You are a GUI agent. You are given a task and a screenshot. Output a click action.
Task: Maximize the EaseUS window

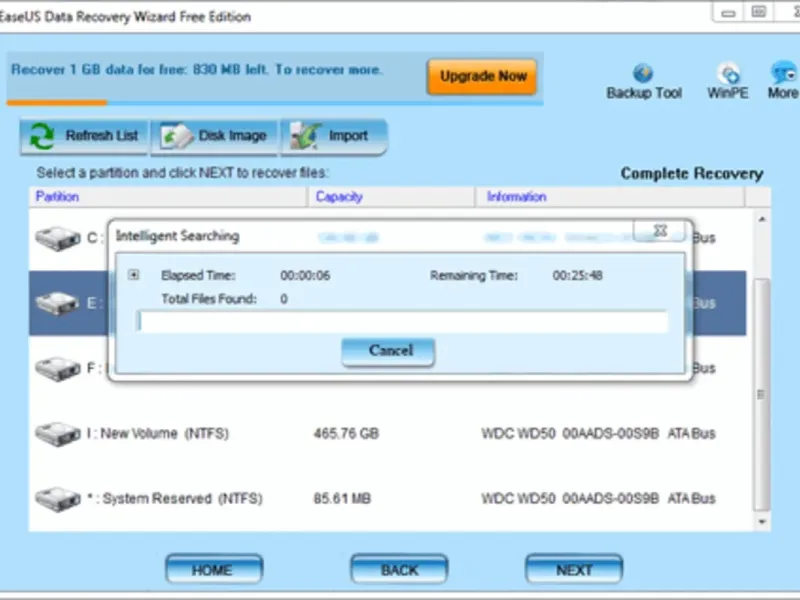(759, 13)
